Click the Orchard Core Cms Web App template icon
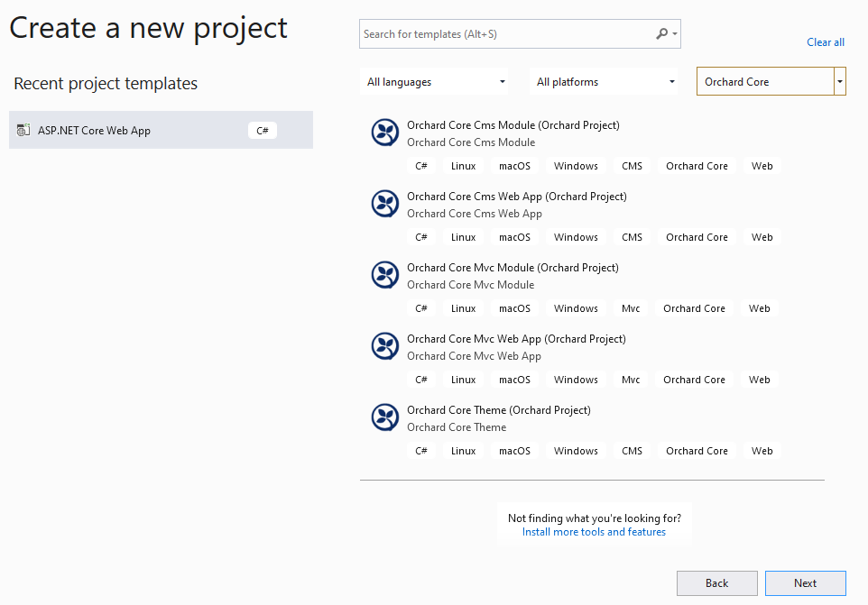The image size is (868, 605). [384, 204]
